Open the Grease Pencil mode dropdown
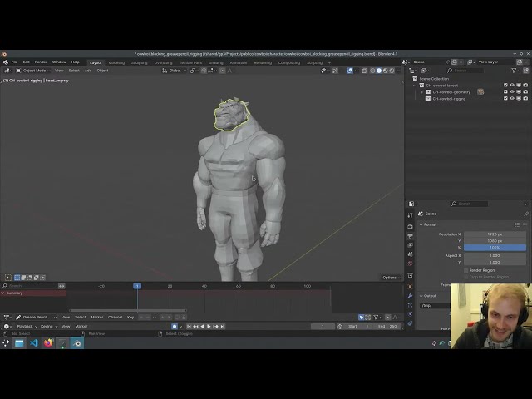 (x=36, y=318)
